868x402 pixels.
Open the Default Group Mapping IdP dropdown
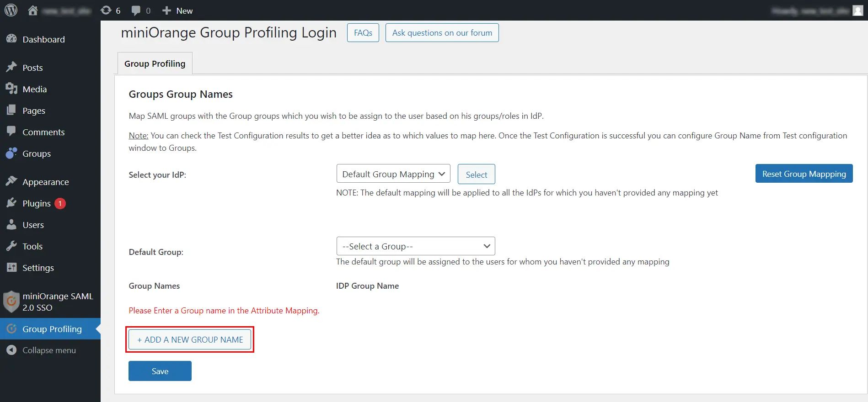pos(393,174)
